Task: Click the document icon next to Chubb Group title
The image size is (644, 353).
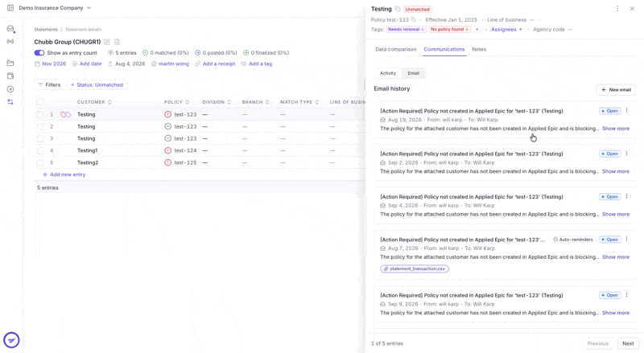Action: (x=117, y=42)
